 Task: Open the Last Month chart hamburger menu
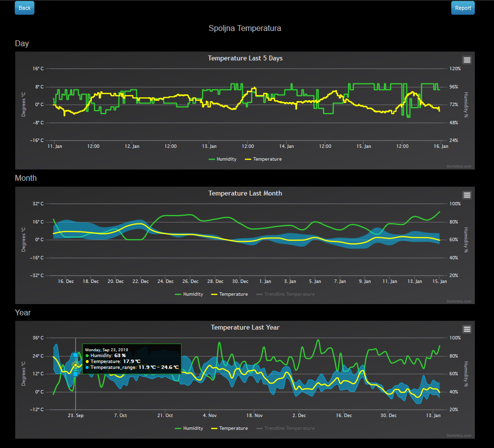467,195
